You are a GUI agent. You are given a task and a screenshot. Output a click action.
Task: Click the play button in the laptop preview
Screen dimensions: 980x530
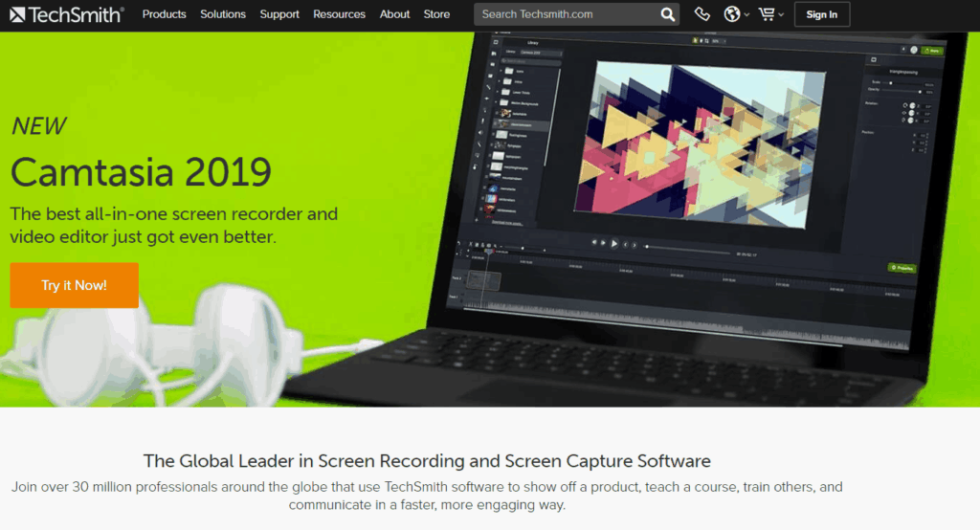(614, 244)
